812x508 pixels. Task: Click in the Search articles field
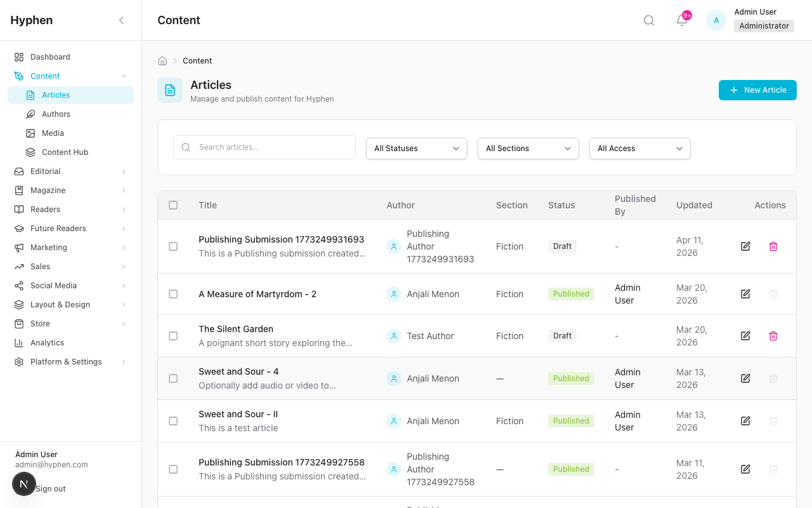pyautogui.click(x=273, y=147)
